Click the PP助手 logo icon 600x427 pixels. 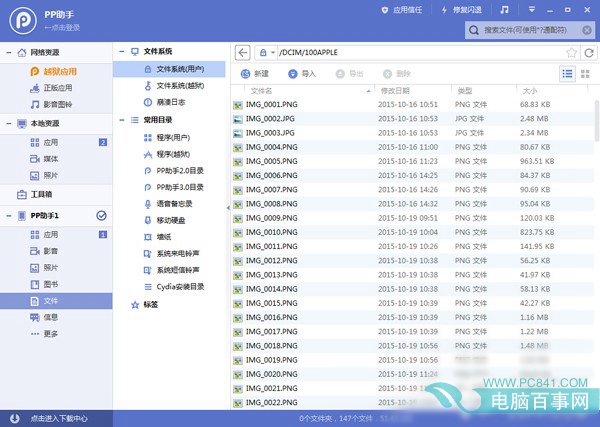pos(23,21)
